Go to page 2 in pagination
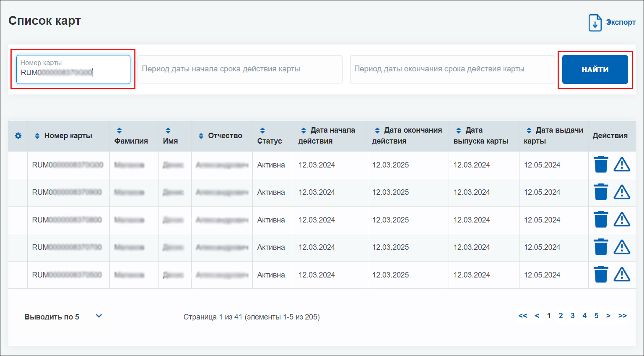644x356 pixels. 561,316
